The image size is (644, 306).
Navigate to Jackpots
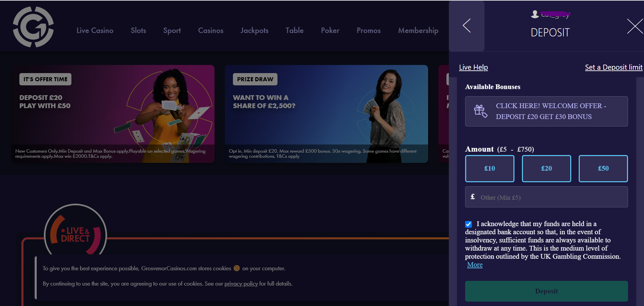tap(254, 31)
